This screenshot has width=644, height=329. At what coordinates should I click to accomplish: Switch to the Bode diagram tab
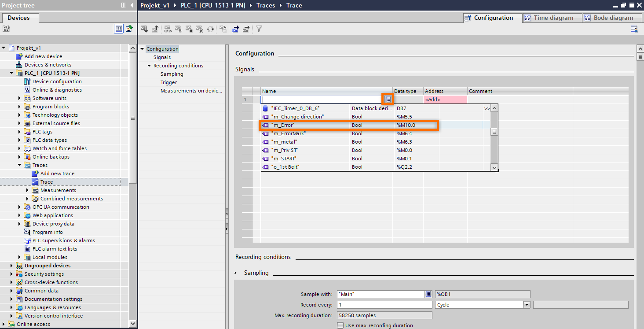pyautogui.click(x=613, y=18)
